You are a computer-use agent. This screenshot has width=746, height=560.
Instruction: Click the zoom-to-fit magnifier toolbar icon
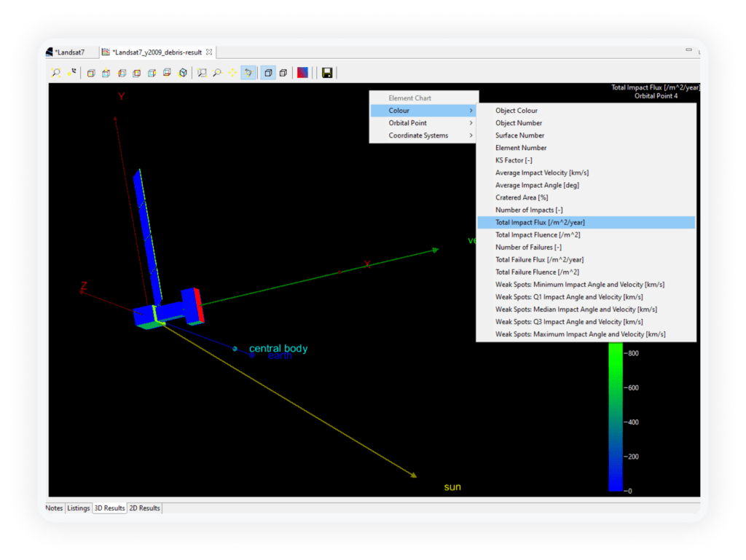tap(56, 73)
